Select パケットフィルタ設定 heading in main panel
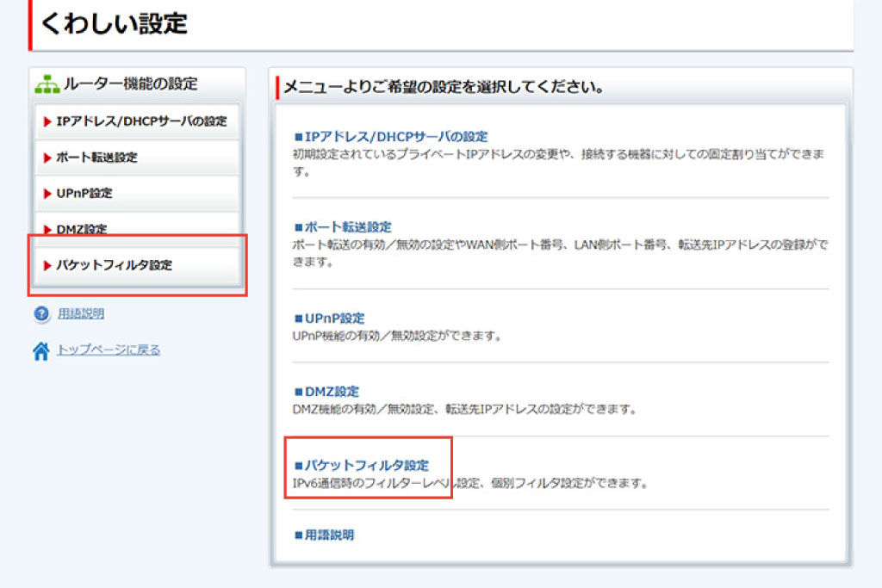882x588 pixels. [366, 466]
